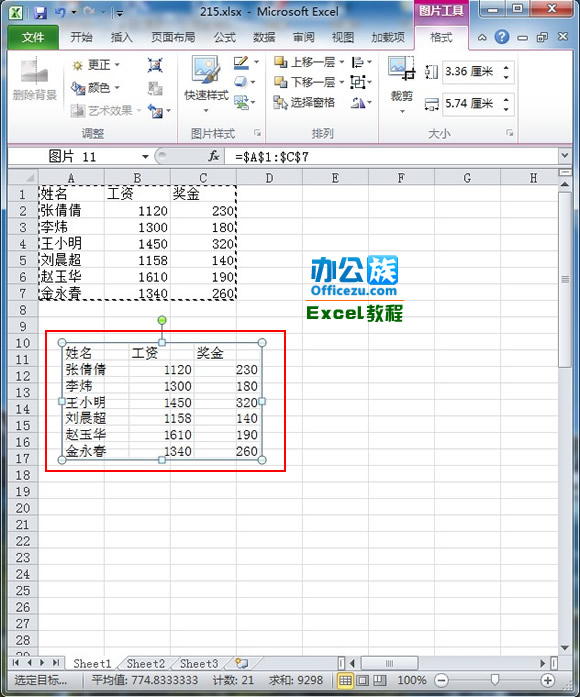
Task: Click the Group objects icon
Action: click(357, 82)
